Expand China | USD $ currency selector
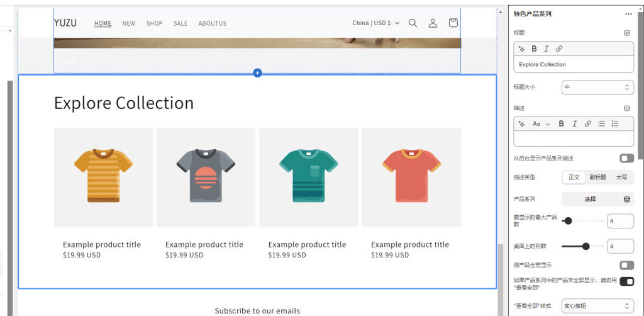 tap(375, 23)
